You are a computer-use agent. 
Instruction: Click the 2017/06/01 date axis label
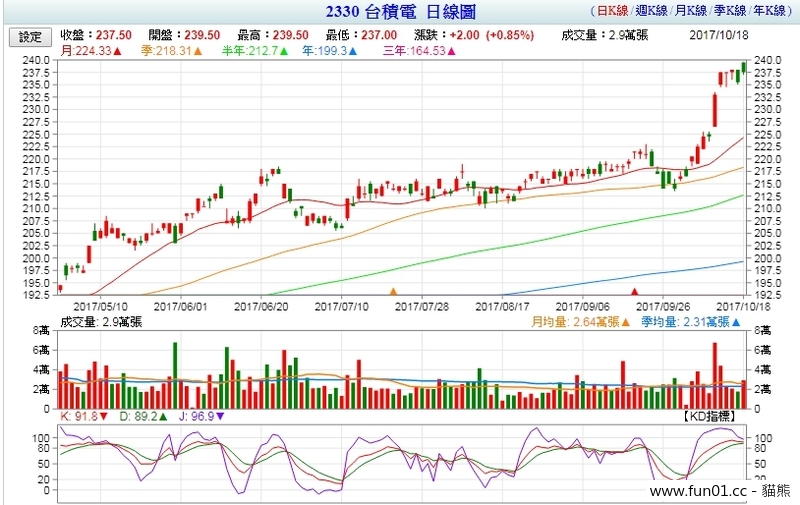[181, 307]
